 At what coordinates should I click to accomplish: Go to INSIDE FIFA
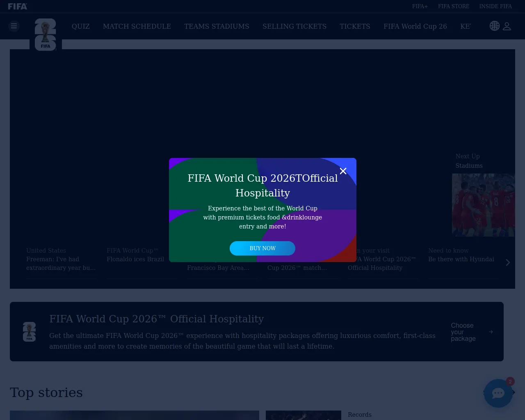click(x=495, y=6)
